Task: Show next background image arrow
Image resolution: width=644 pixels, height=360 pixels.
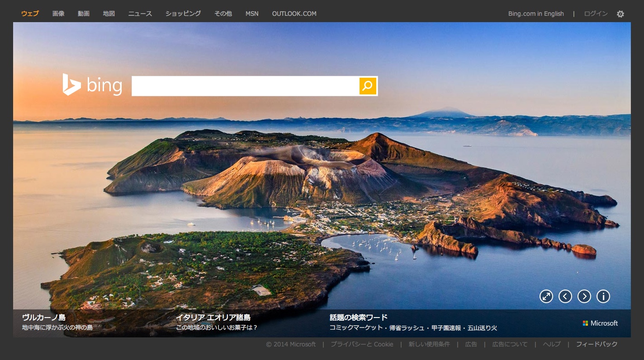Action: pos(584,296)
